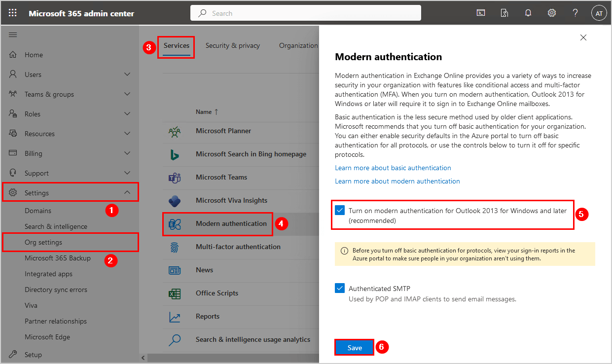
Task: Click the Resources icon in sidebar
Action: (13, 134)
